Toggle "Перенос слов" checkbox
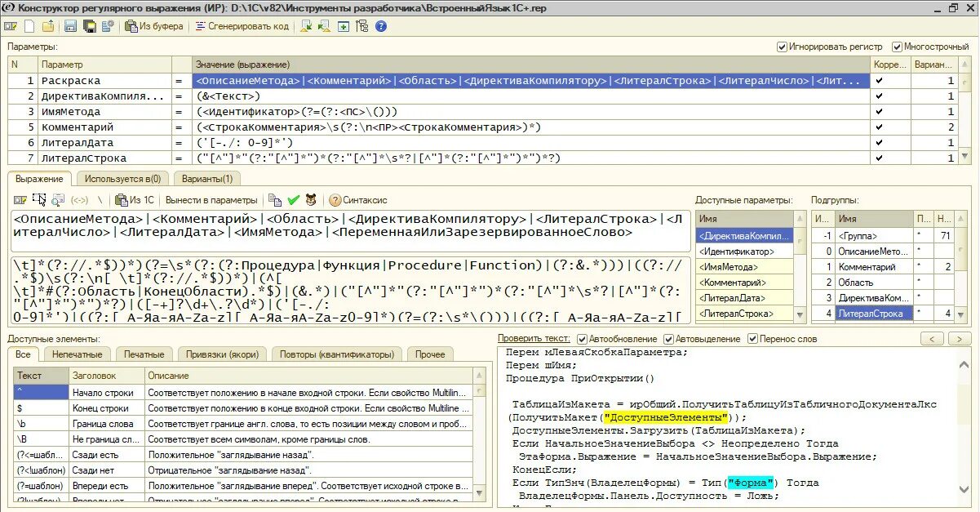Image resolution: width=980 pixels, height=512 pixels. [x=753, y=339]
